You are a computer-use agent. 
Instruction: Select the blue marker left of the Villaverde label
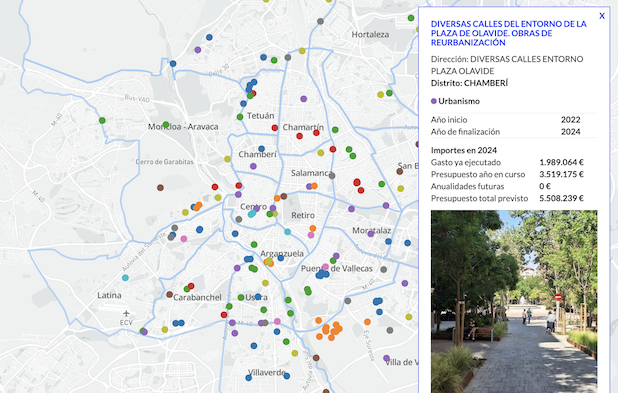pyautogui.click(x=249, y=378)
